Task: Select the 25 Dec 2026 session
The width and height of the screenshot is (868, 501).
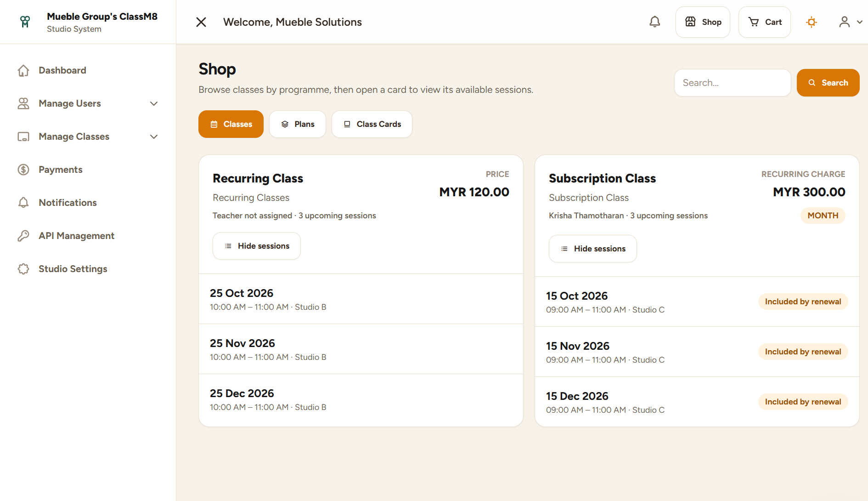Action: [361, 399]
